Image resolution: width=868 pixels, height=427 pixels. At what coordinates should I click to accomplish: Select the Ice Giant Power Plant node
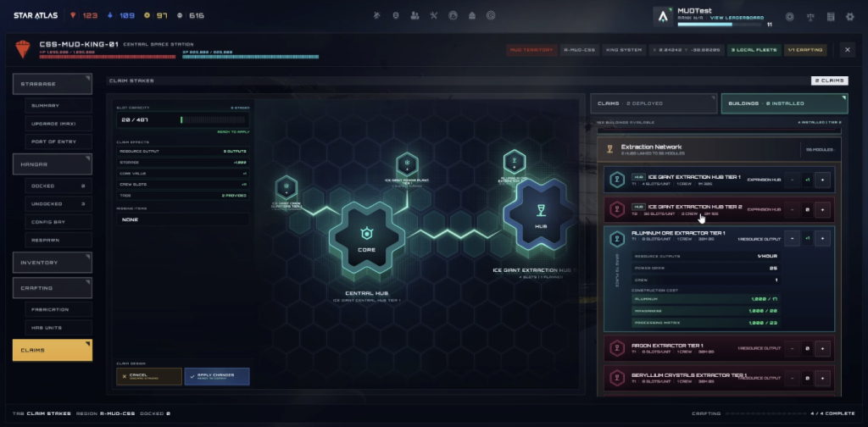407,164
